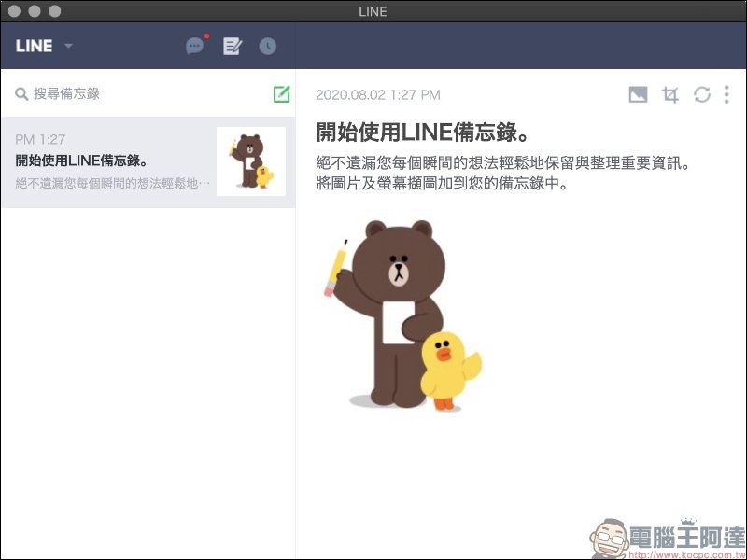Click the large Brown bear image in memo
The height and width of the screenshot is (560, 747).
(403, 315)
